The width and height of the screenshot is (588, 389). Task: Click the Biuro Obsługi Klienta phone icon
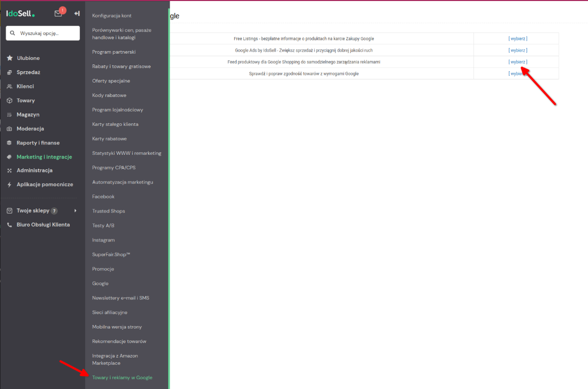pyautogui.click(x=9, y=225)
